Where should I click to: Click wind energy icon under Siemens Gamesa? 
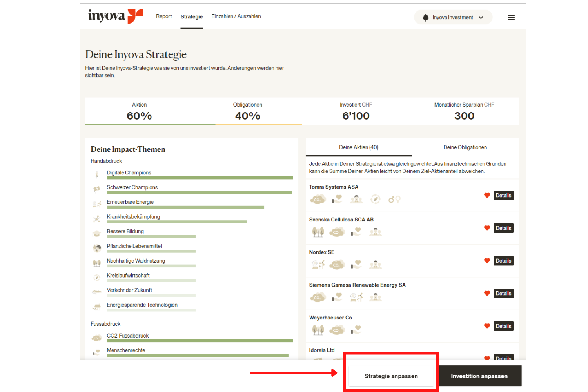click(x=356, y=298)
